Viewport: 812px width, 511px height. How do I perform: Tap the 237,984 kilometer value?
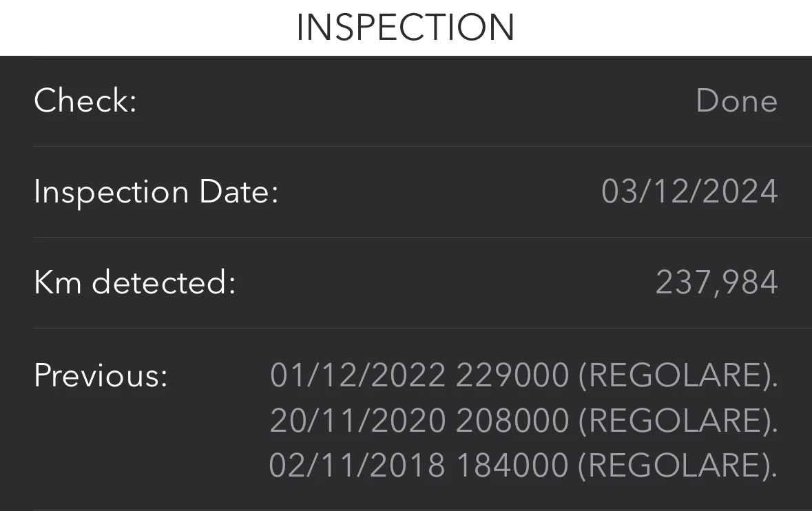(x=716, y=282)
